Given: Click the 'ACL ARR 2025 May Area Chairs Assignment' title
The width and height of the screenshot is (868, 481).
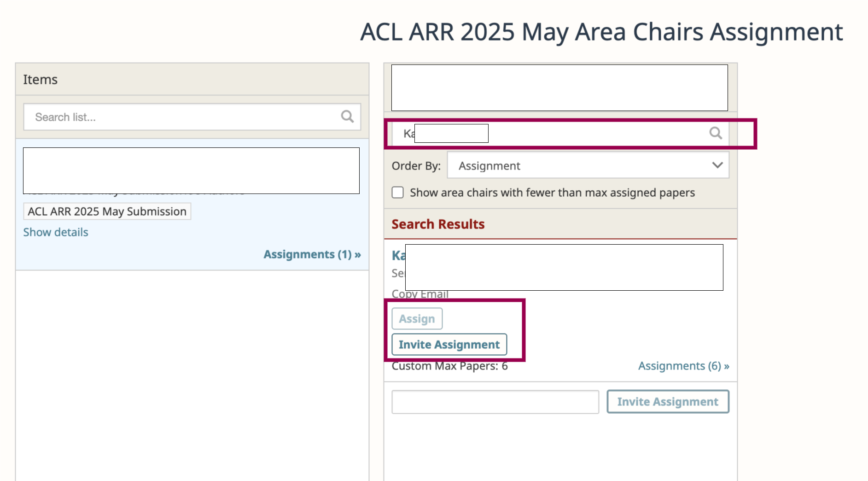Looking at the screenshot, I should coord(601,32).
